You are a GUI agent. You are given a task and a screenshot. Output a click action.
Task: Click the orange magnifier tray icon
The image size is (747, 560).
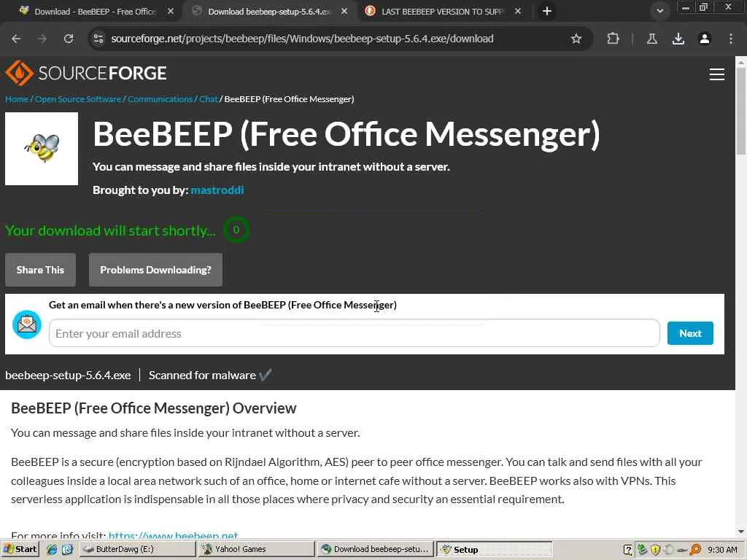pos(695,550)
